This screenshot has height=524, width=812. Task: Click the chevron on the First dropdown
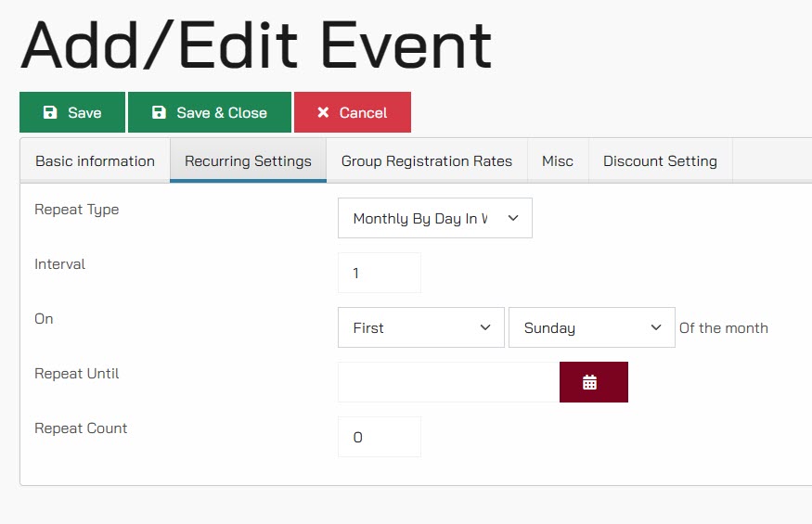point(484,327)
